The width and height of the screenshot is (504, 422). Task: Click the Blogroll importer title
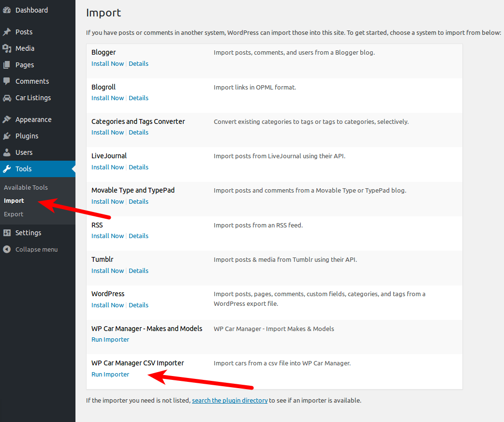pyautogui.click(x=104, y=87)
